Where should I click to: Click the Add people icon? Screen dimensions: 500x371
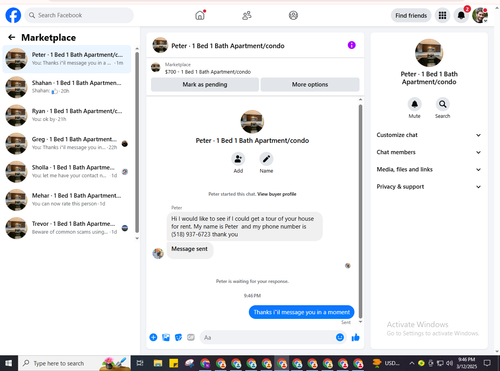(238, 159)
